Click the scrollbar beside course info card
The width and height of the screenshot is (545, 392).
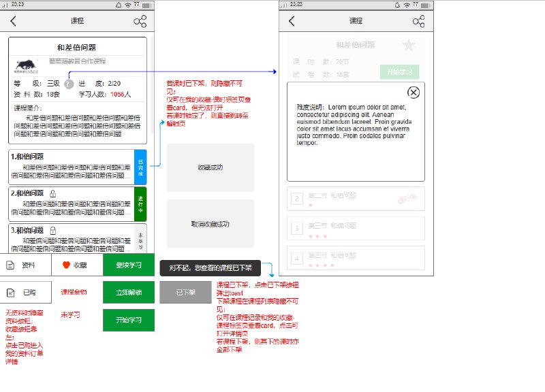[152, 85]
